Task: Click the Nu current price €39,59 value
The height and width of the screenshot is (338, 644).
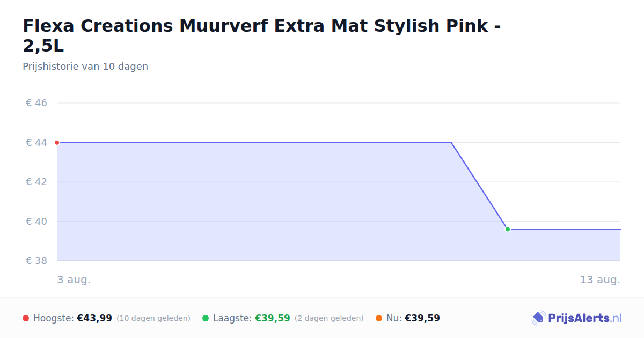Action: click(x=422, y=318)
